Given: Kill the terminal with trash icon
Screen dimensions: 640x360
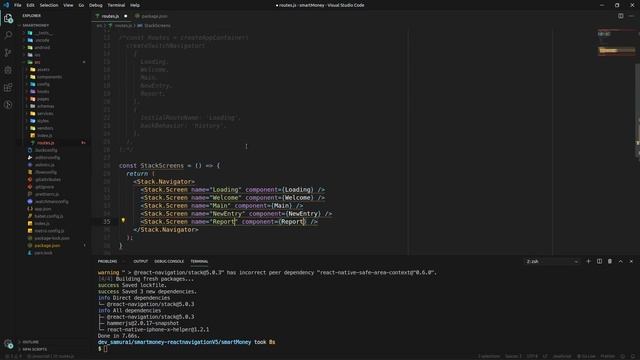Looking at the screenshot, I should coord(610,261).
